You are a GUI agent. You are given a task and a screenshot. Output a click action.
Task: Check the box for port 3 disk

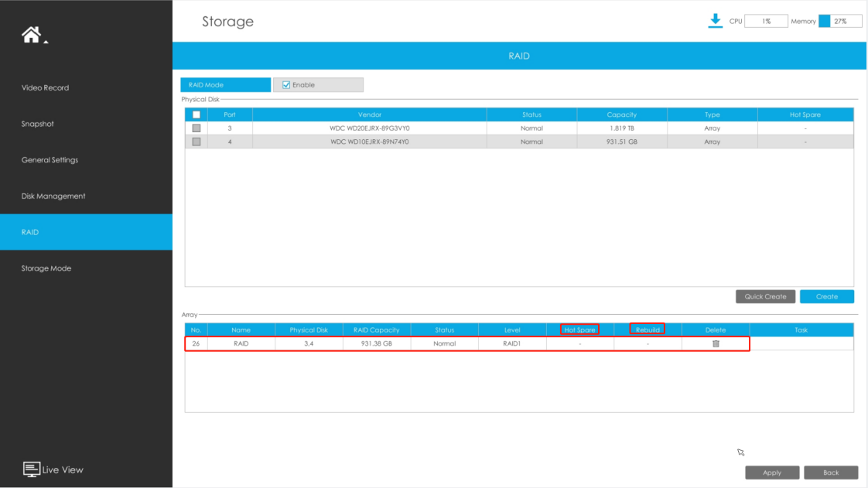click(196, 128)
